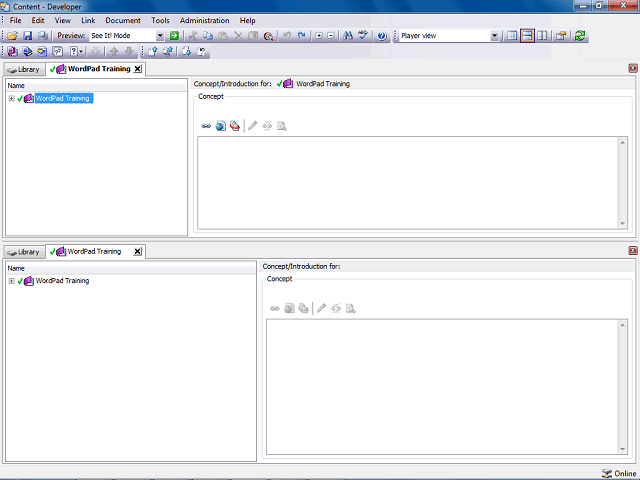Click the Collapse minus toolbar icon
Screen dimensions: 640x480
click(331, 36)
